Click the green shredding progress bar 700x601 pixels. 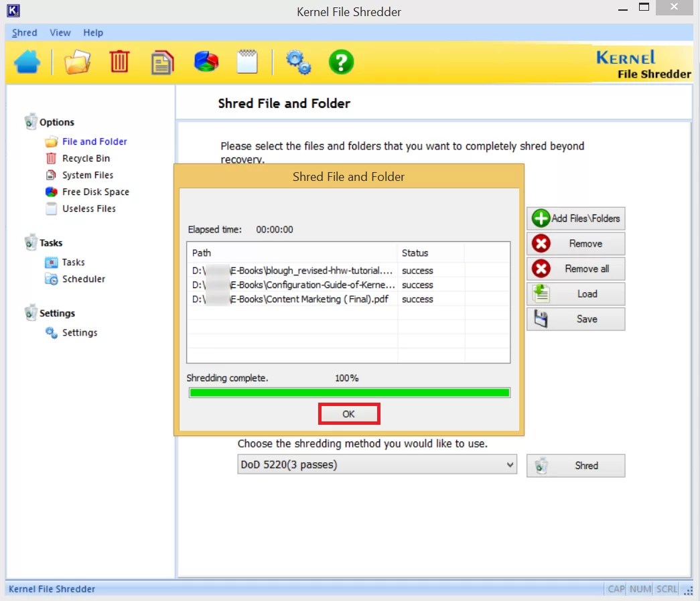pos(349,392)
